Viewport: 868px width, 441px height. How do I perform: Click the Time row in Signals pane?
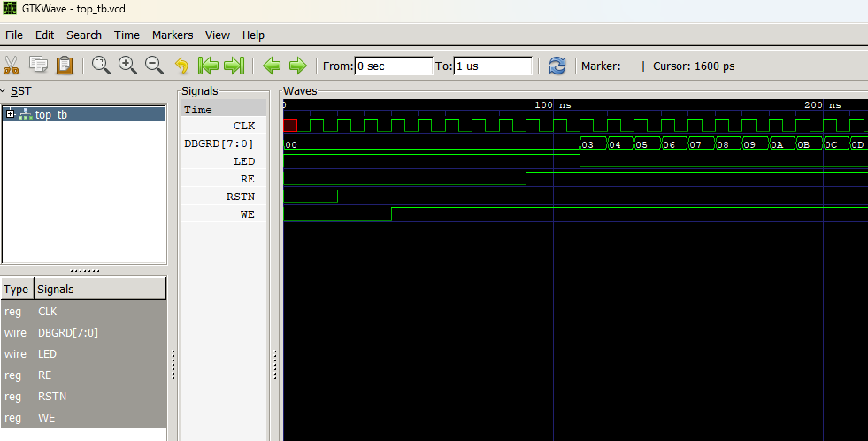(x=224, y=110)
